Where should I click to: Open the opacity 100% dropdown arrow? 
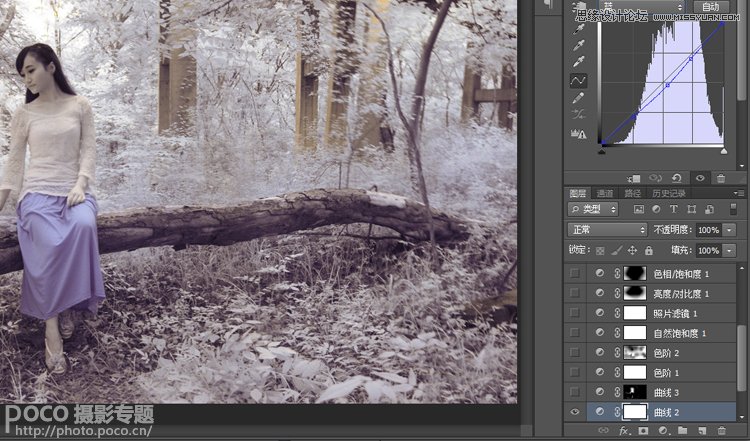tap(730, 230)
